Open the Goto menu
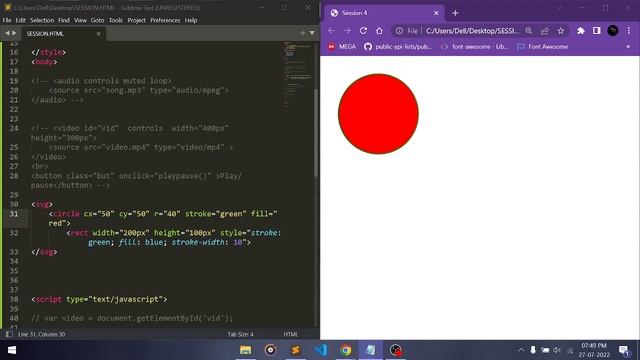 point(97,20)
